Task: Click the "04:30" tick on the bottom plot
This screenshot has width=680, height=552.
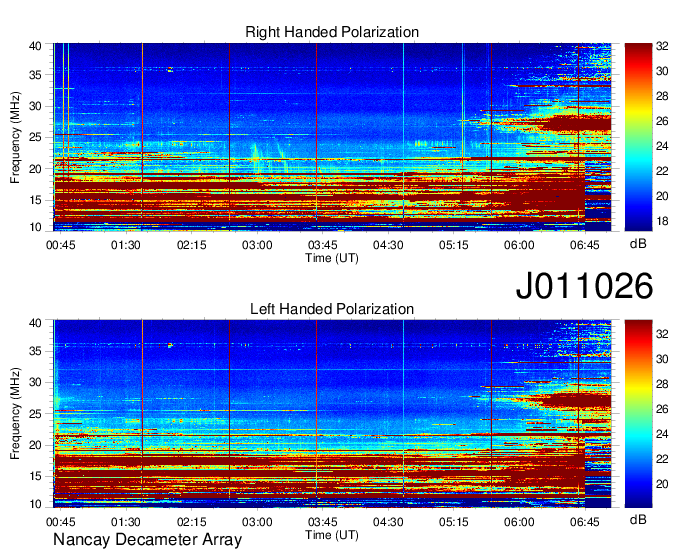Action: pyautogui.click(x=388, y=522)
